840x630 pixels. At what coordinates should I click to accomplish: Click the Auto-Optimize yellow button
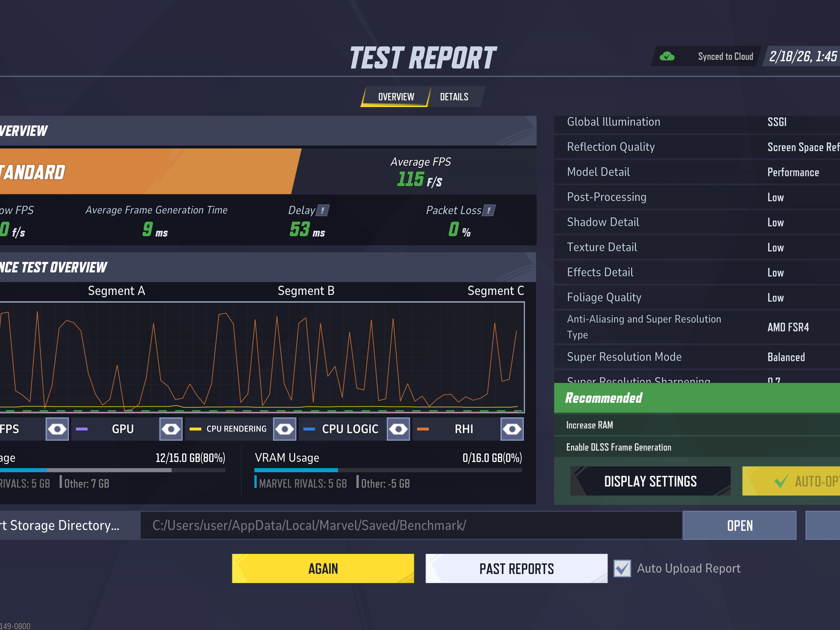pos(791,481)
